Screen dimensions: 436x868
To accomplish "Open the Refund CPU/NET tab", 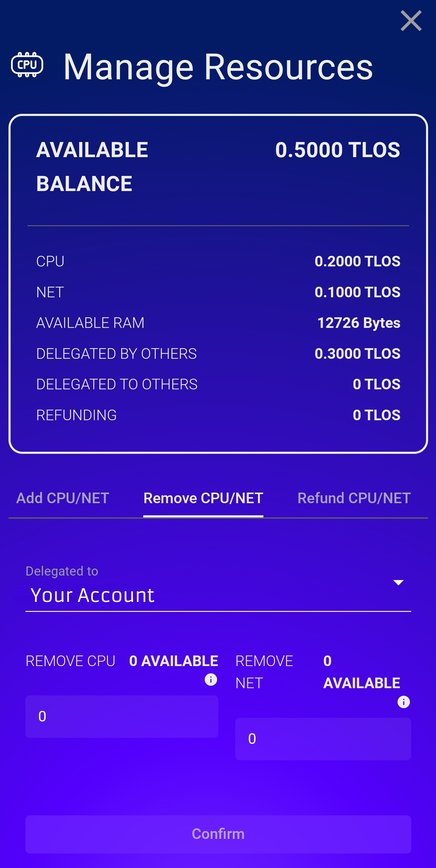I will pyautogui.click(x=354, y=498).
